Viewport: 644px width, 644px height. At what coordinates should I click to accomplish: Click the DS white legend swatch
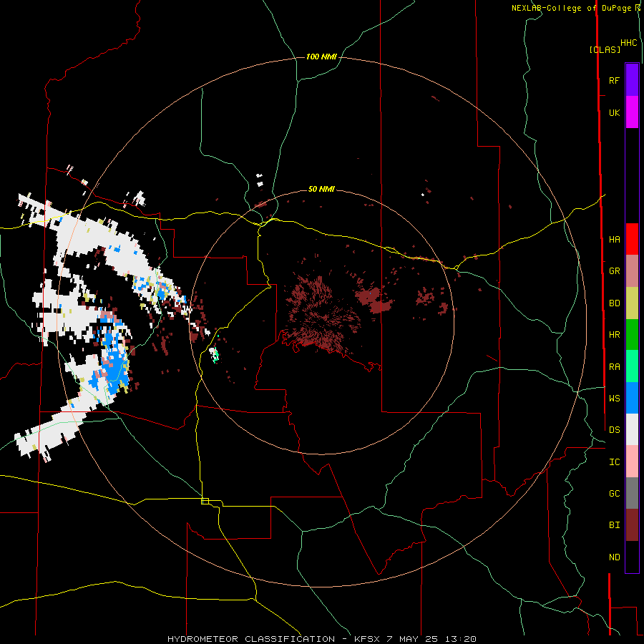632,429
